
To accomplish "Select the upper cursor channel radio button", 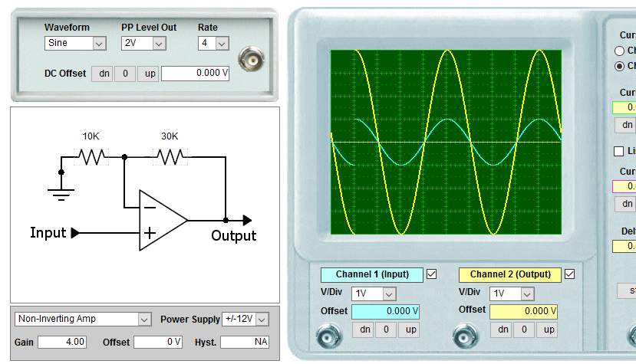I will pos(619,51).
